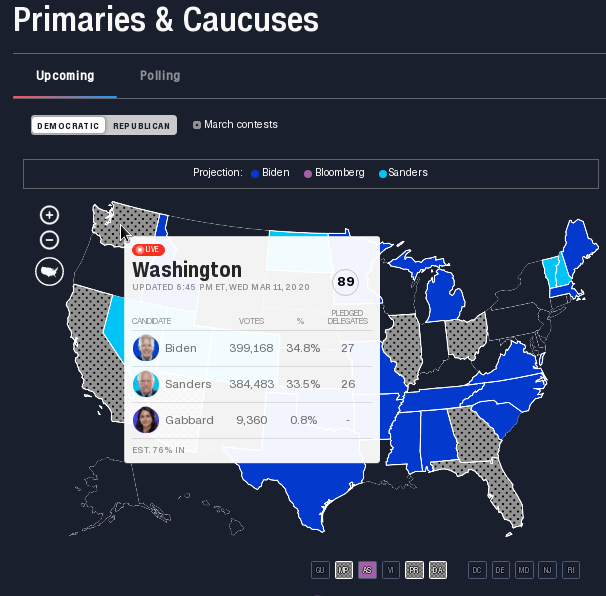Select the PR territory box

pos(414,570)
